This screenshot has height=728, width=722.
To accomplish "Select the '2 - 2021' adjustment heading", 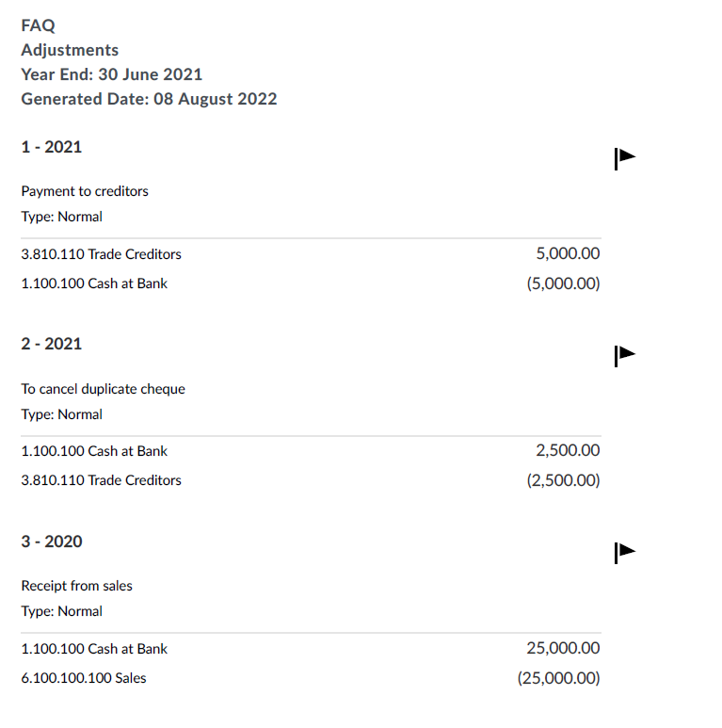I will [51, 344].
